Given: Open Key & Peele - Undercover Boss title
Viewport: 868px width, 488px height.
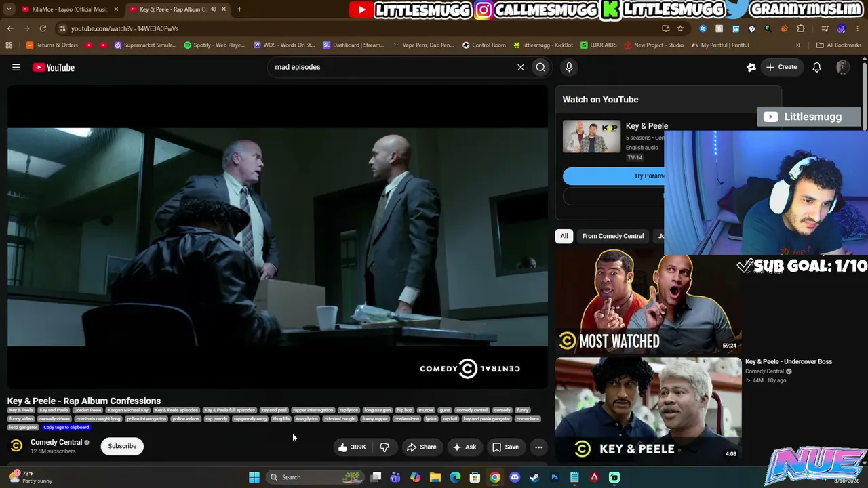Looking at the screenshot, I should 789,362.
